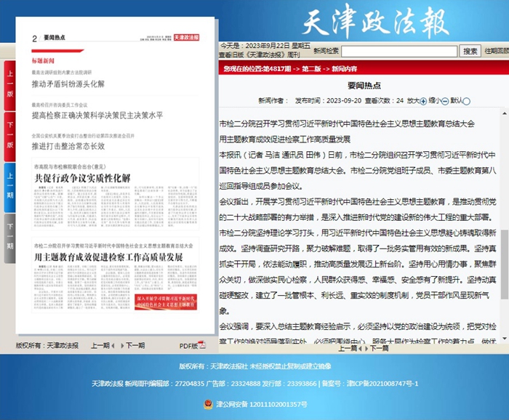Viewport: 509px width, 420px height.
Task: Open next issue with gray 下一期 tab
Action: [x=9, y=238]
